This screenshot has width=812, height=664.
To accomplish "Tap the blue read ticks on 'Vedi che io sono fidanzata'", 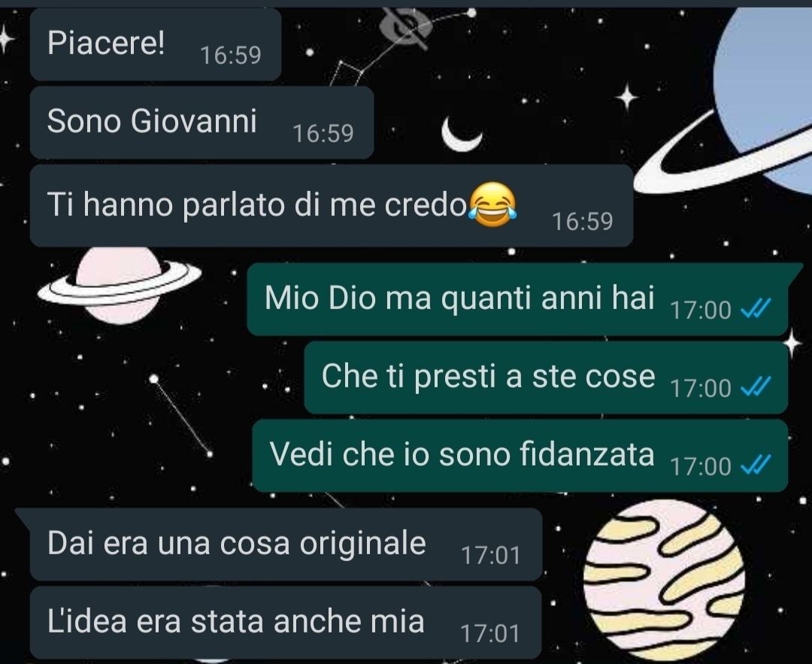I will pos(756,465).
